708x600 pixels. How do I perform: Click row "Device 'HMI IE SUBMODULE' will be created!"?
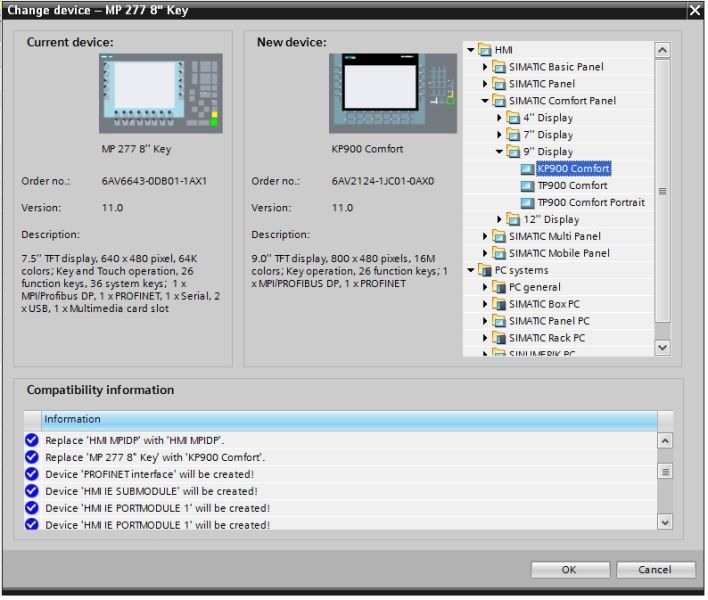[342, 493]
